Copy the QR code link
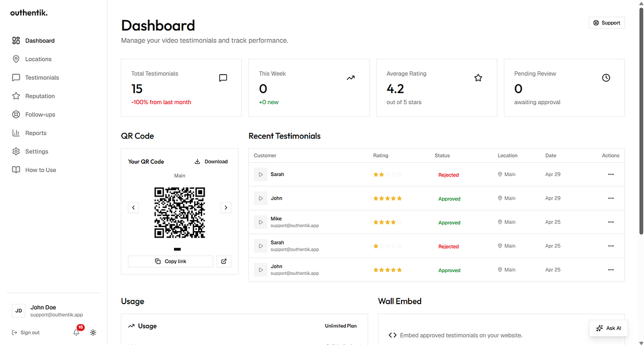Screen dimensions: 644x345 click(x=171, y=261)
